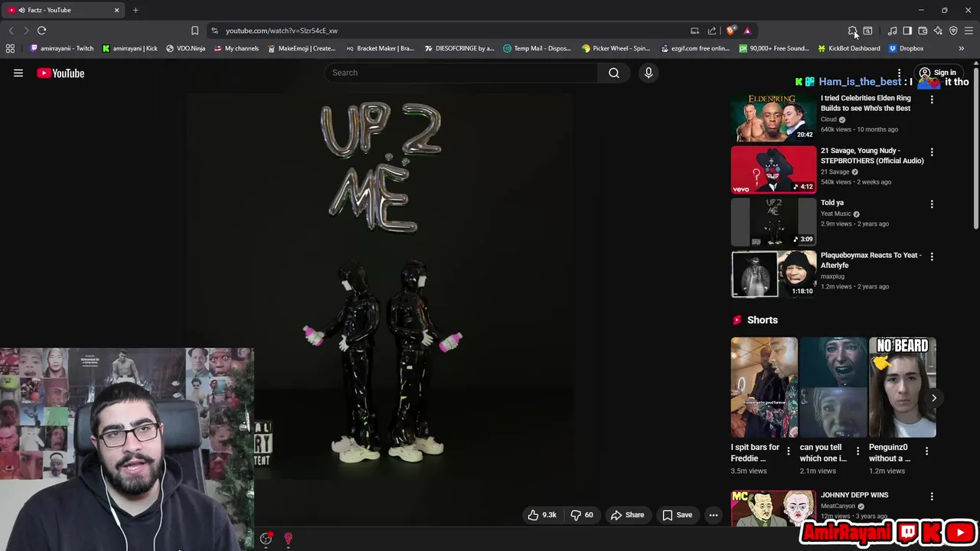The height and width of the screenshot is (551, 980).
Task: Go to the YouTube home logo
Action: point(60,73)
